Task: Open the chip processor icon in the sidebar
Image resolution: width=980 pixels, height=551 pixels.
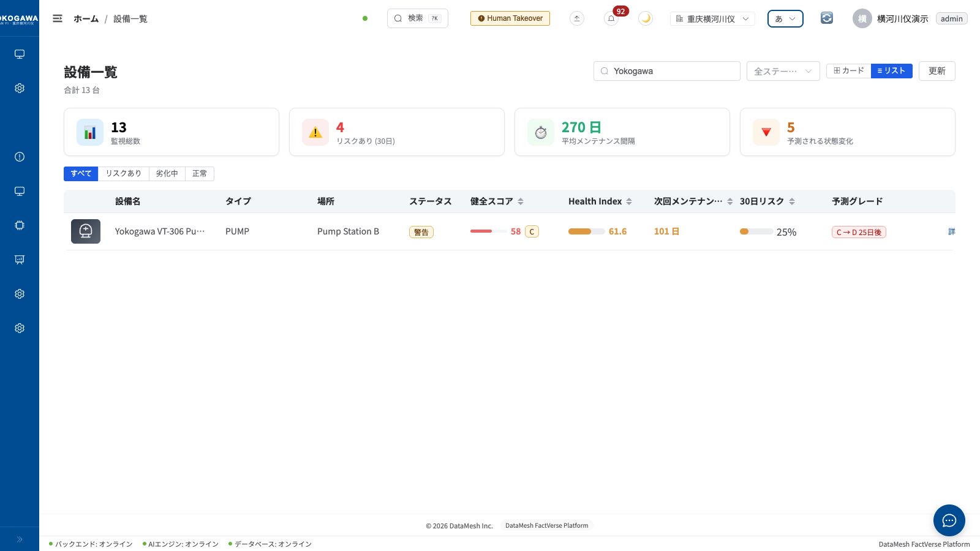Action: (20, 225)
